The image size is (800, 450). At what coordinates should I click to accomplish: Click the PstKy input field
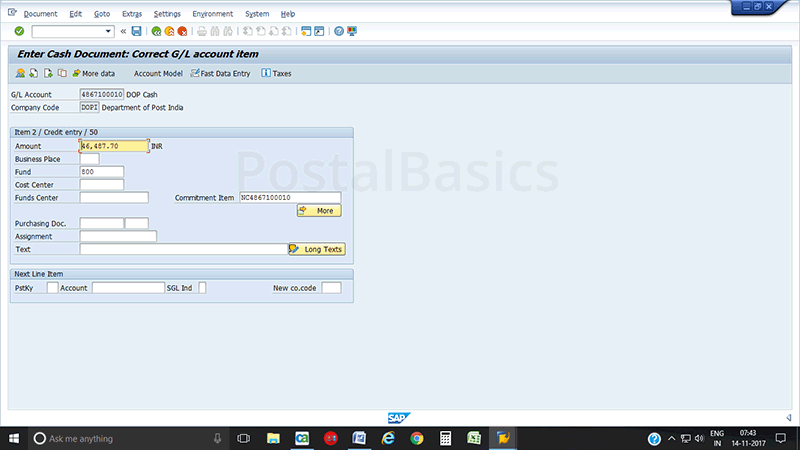[x=52, y=288]
